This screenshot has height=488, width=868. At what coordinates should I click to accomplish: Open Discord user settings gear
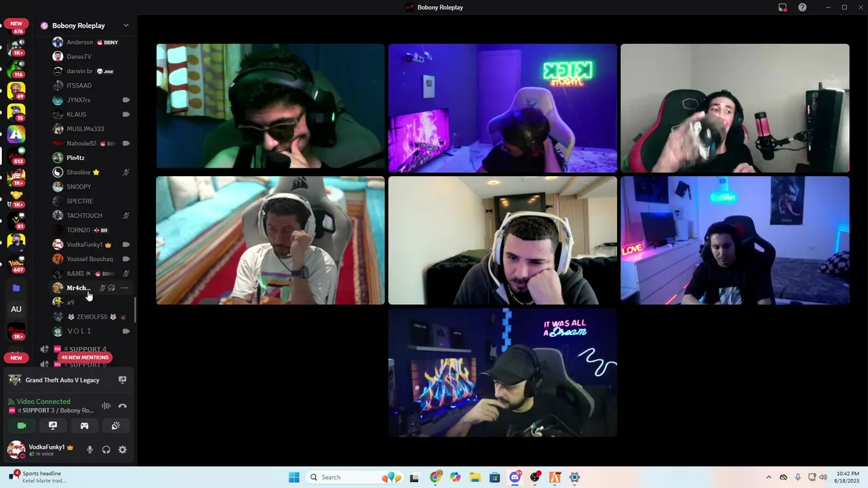pyautogui.click(x=122, y=449)
